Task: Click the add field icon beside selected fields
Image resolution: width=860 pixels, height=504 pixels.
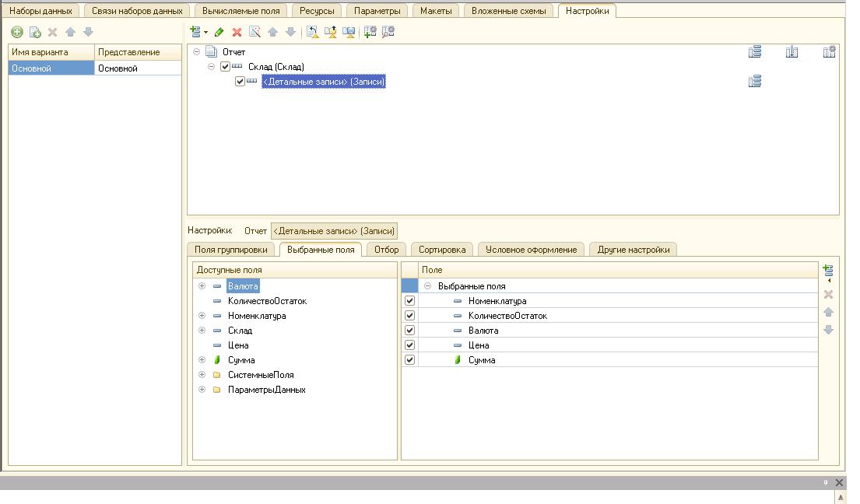Action: pyautogui.click(x=828, y=271)
